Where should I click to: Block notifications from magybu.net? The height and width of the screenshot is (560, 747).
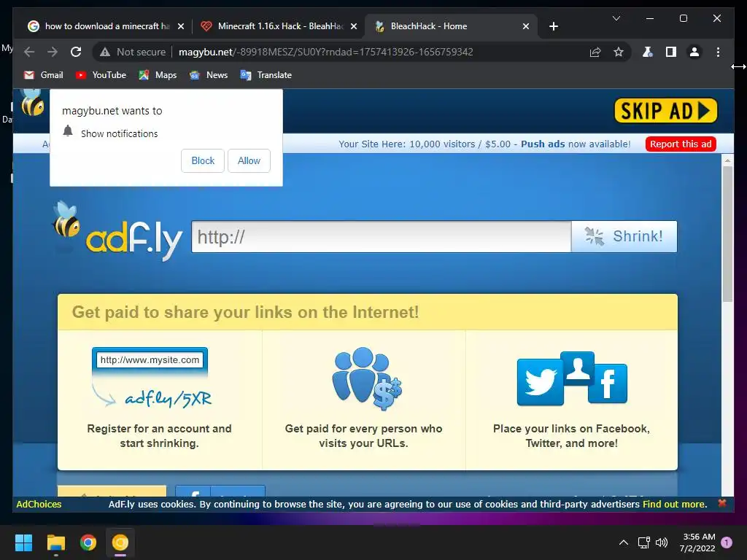coord(203,160)
